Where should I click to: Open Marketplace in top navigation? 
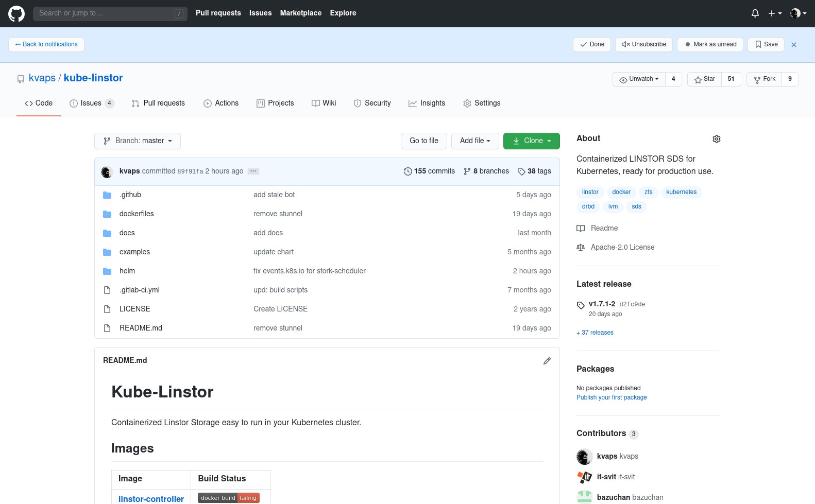point(301,13)
